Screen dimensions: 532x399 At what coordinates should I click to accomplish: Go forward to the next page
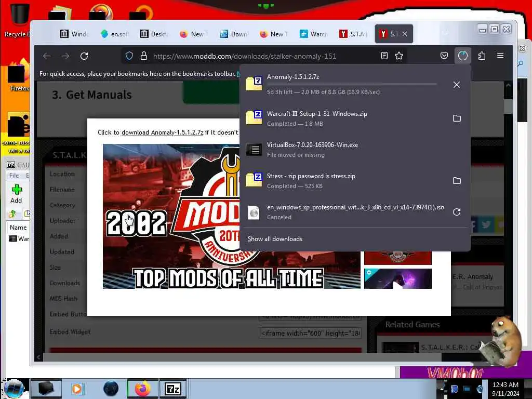pos(65,56)
